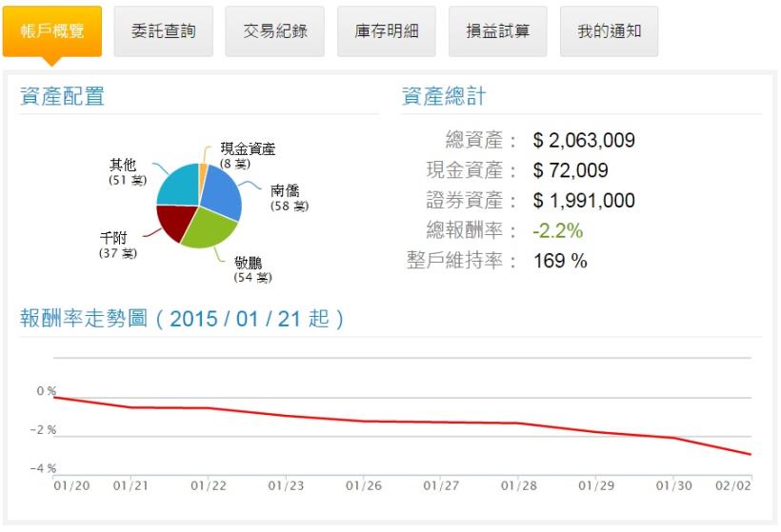
Task: Click the 其他 cyan pie slice
Action: 180,187
